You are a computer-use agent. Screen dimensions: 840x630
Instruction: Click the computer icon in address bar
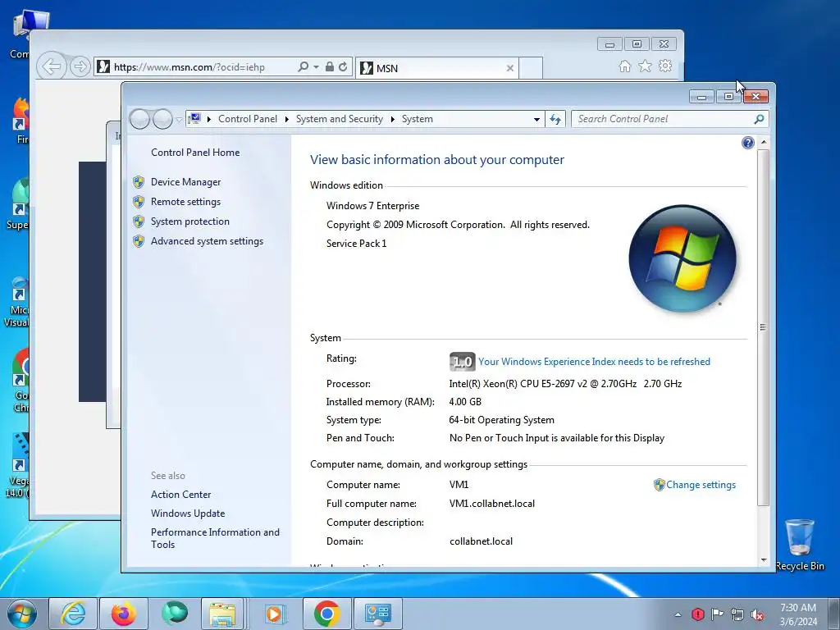pos(194,118)
